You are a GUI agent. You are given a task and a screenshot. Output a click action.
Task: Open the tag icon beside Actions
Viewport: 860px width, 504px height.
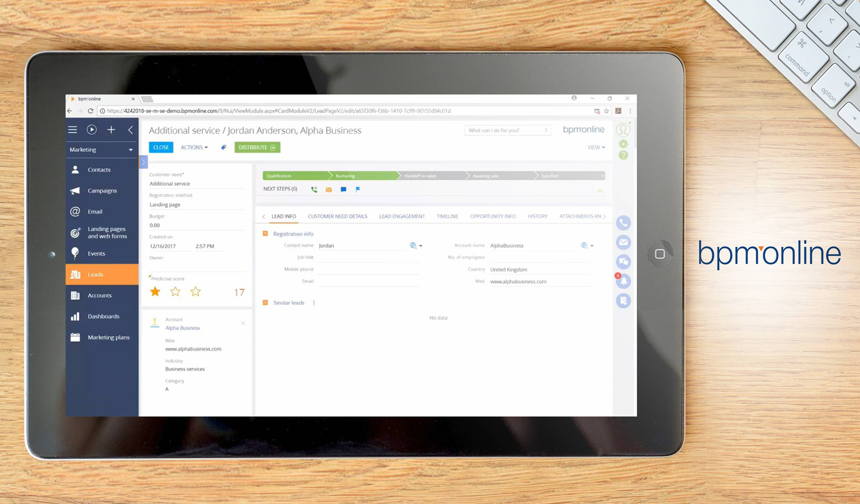224,147
